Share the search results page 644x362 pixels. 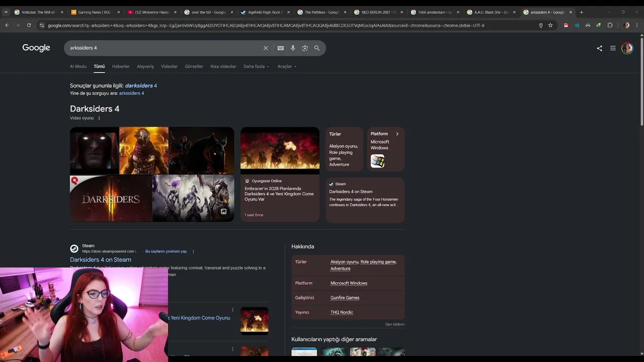tap(599, 48)
